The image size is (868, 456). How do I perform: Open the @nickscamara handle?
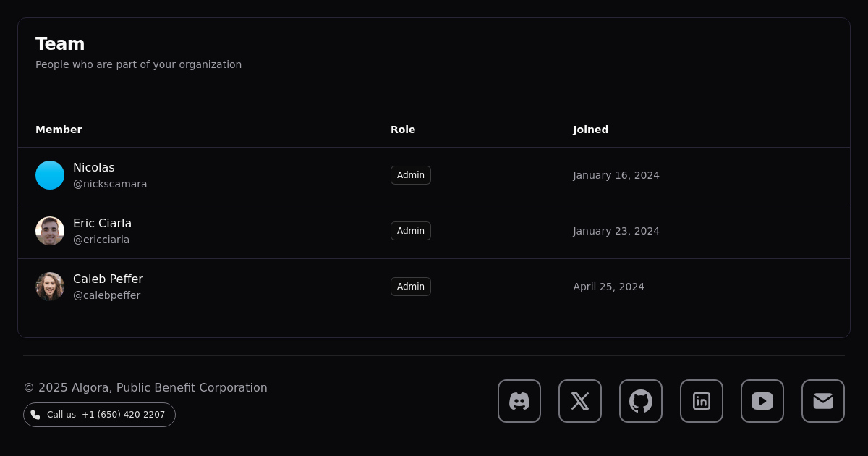click(x=110, y=184)
